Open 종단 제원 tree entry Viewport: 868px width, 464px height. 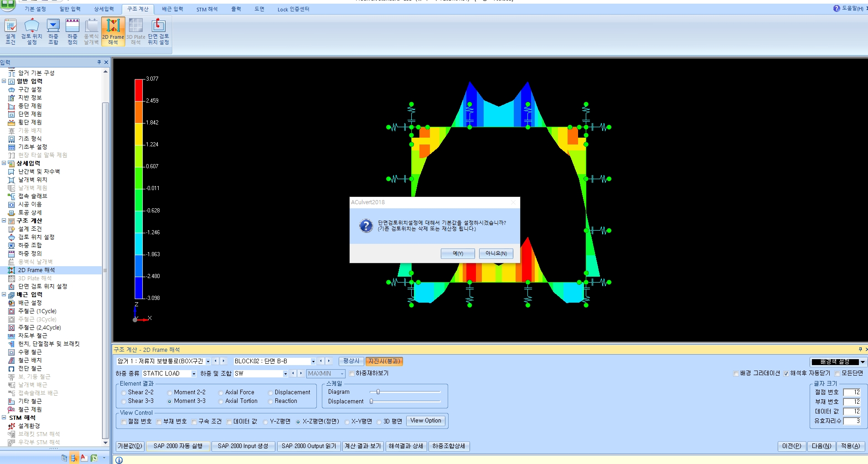pyautogui.click(x=30, y=106)
